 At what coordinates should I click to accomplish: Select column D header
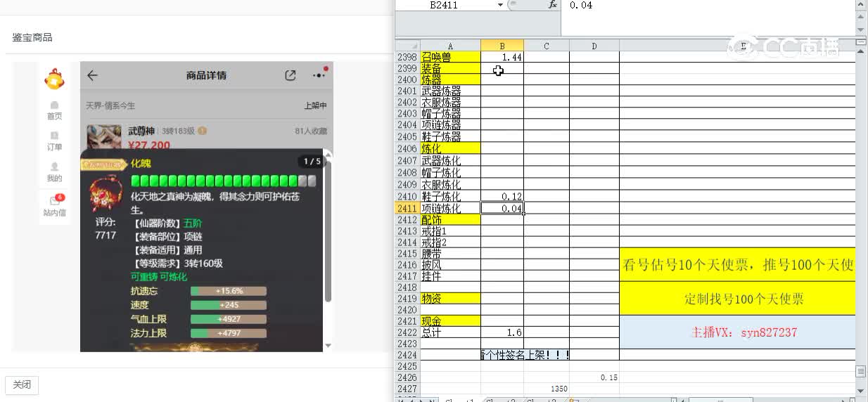tap(594, 46)
